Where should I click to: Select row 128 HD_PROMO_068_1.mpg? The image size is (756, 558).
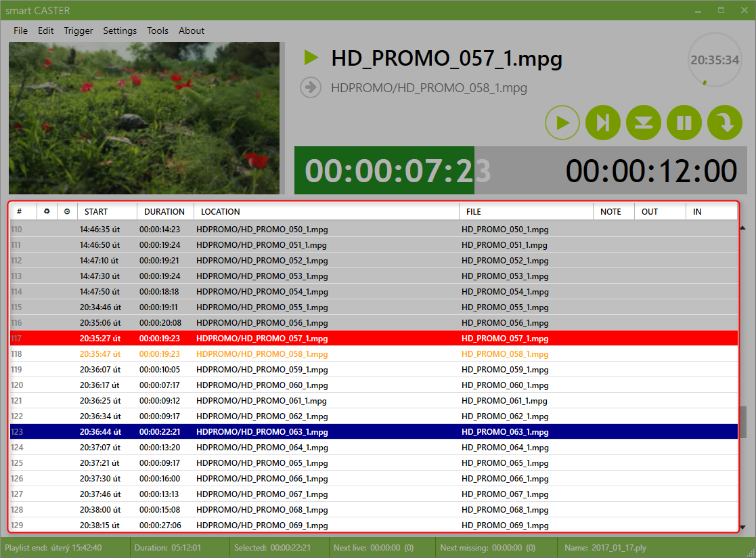coord(374,510)
